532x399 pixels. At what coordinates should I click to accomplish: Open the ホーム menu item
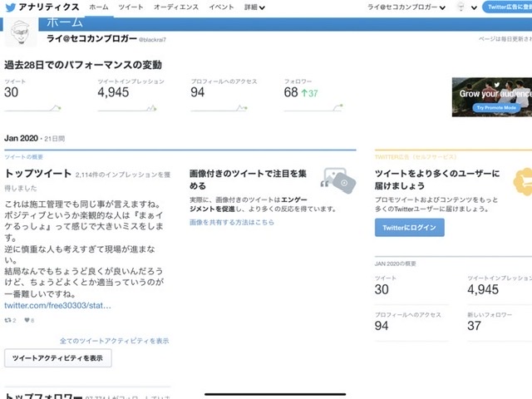pos(99,7)
